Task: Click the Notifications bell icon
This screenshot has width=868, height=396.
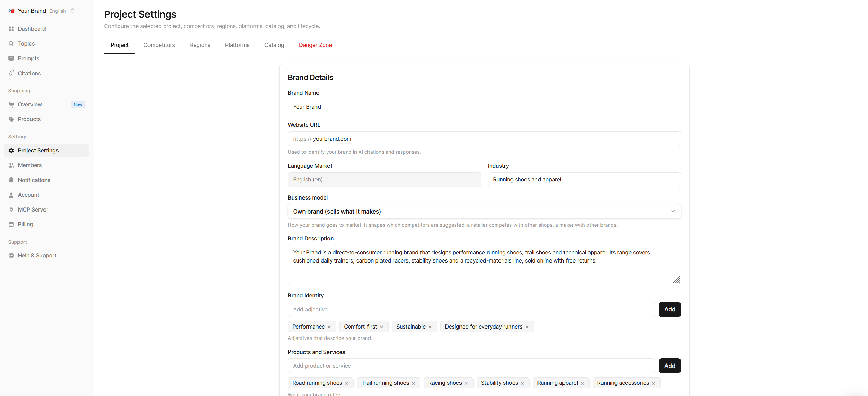Action: tap(11, 180)
